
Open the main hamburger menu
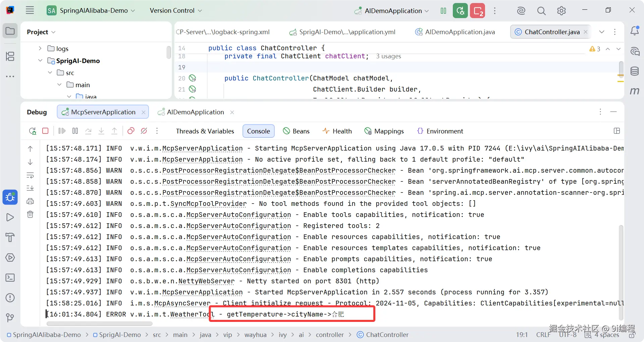[30, 10]
